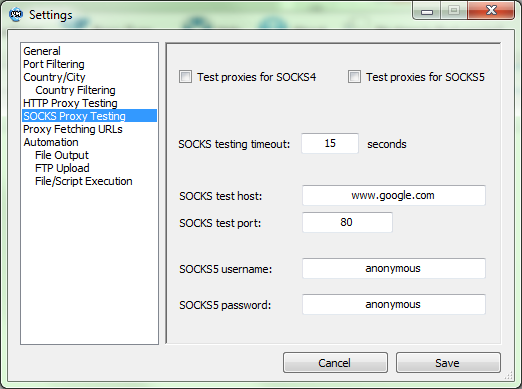Open Country Filtering sub-item
This screenshot has width=522, height=389.
click(75, 90)
